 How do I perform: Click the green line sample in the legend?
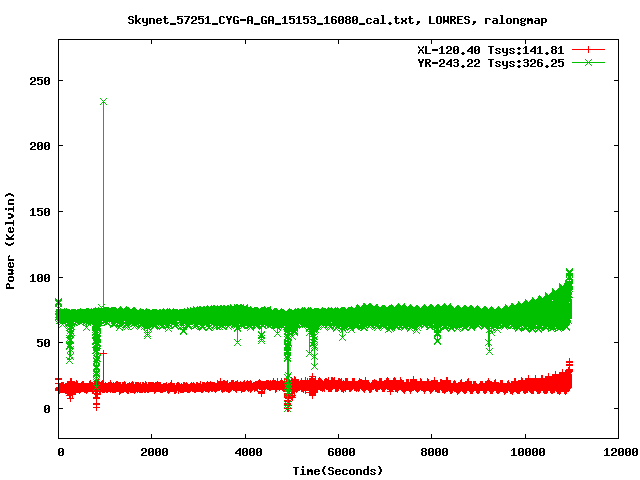(x=588, y=62)
